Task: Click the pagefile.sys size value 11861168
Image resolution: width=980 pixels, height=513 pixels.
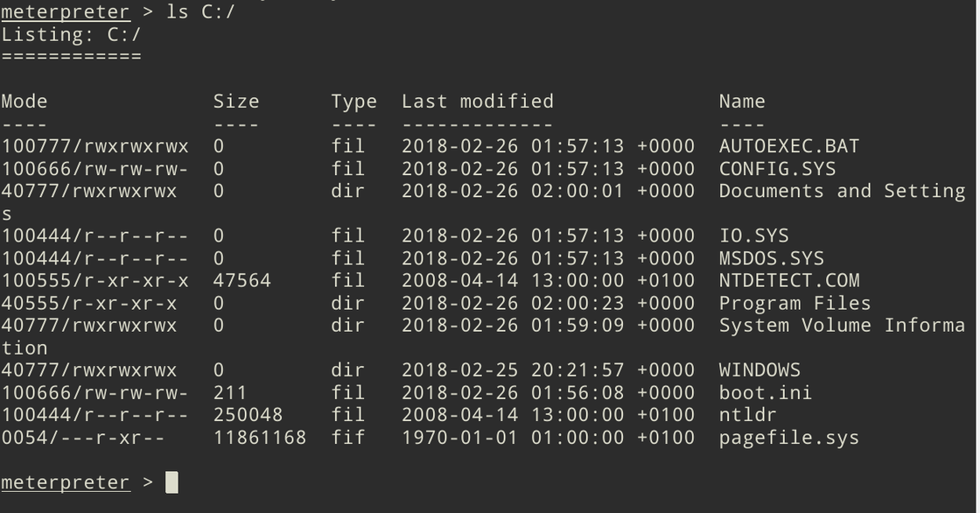Action: pos(259,438)
